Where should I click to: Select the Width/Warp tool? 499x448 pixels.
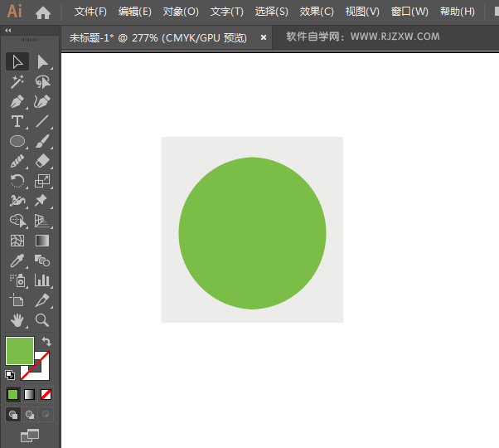(17, 201)
